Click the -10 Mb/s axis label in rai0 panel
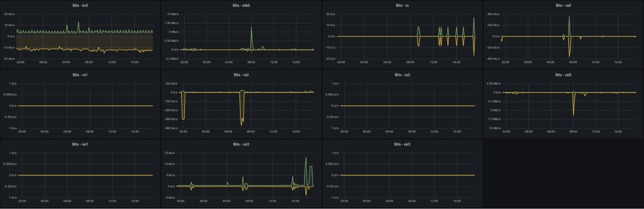This screenshot has height=209, width=644. [x=495, y=128]
